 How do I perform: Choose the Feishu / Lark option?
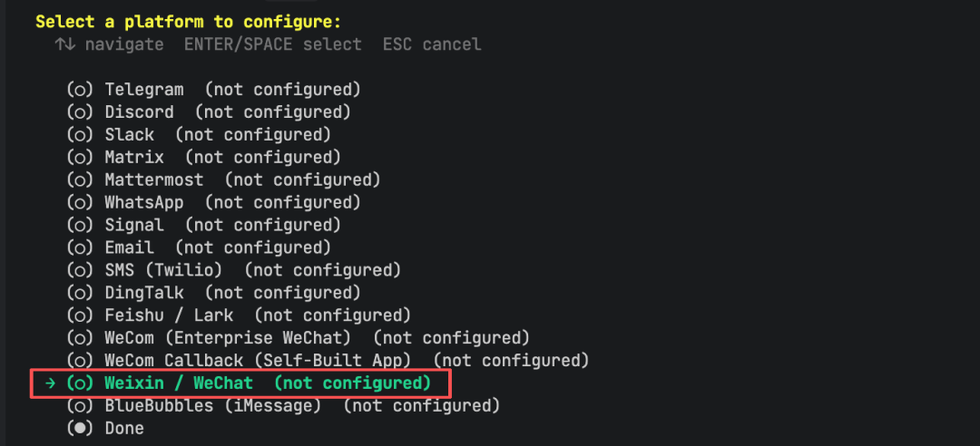[x=239, y=315]
